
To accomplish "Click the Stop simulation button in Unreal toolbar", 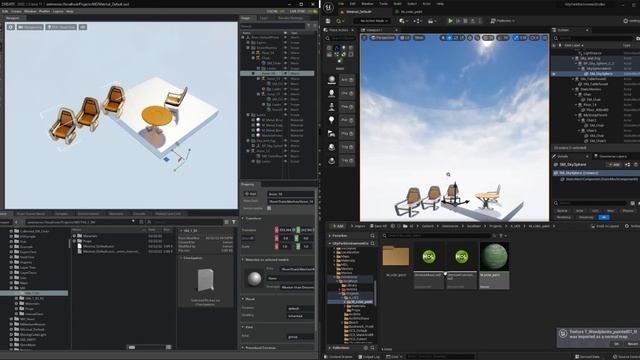I will point(465,21).
